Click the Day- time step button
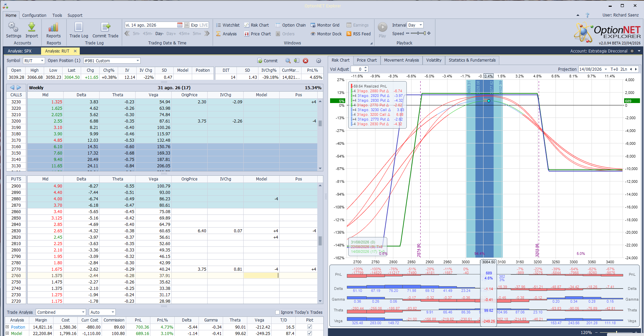644x336 pixels. 159,33
